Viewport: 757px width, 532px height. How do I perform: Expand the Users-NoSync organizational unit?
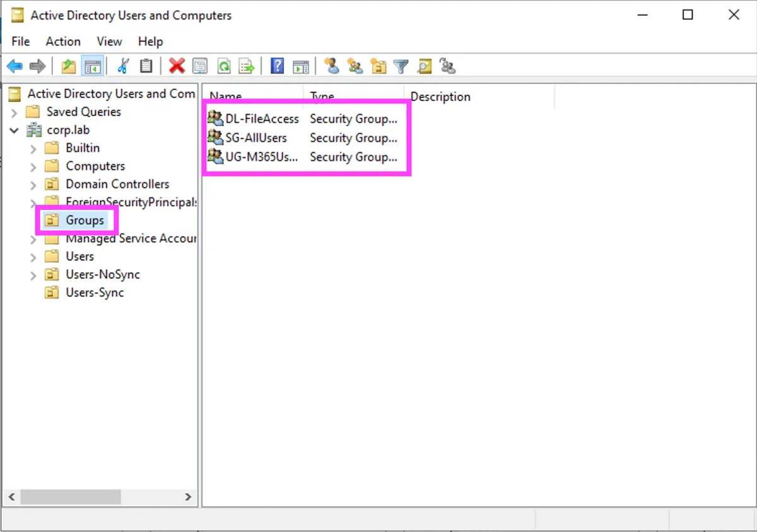click(33, 275)
